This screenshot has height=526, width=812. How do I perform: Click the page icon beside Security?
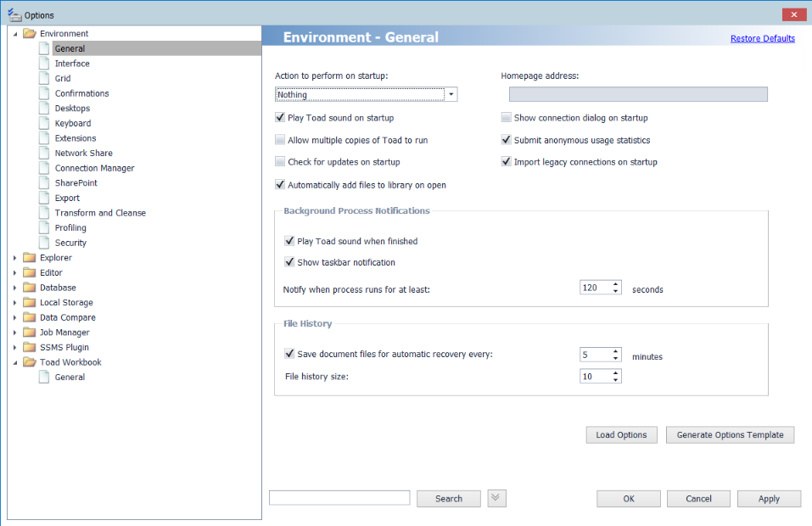[x=45, y=243]
